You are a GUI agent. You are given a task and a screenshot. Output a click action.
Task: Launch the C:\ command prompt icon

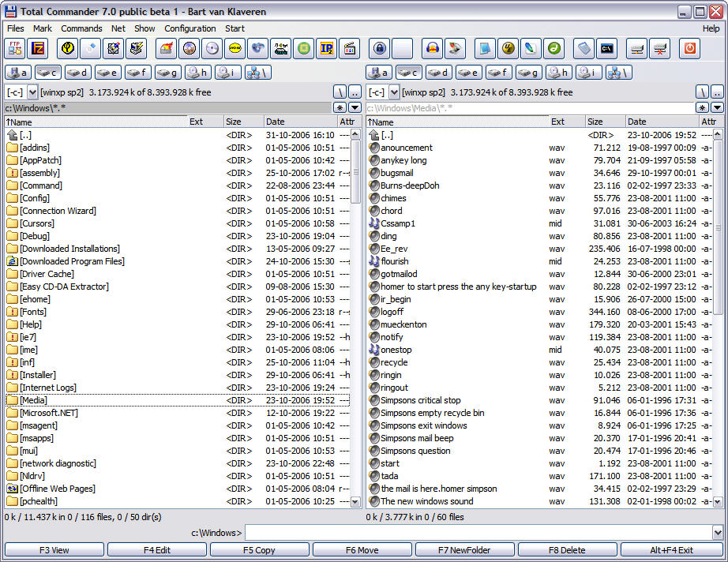(x=607, y=48)
